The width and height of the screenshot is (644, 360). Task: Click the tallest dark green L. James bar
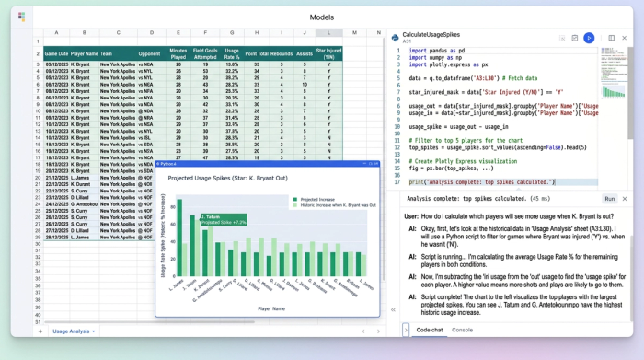coord(179,238)
